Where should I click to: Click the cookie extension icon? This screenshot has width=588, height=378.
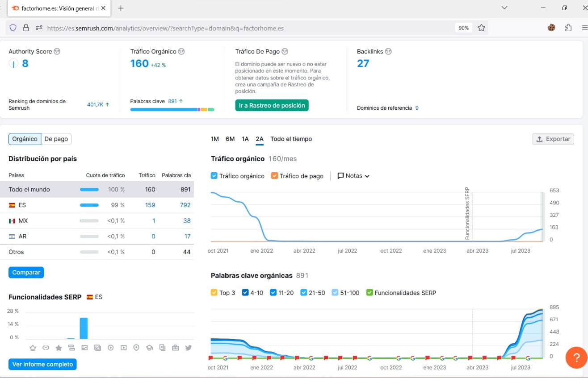point(551,28)
